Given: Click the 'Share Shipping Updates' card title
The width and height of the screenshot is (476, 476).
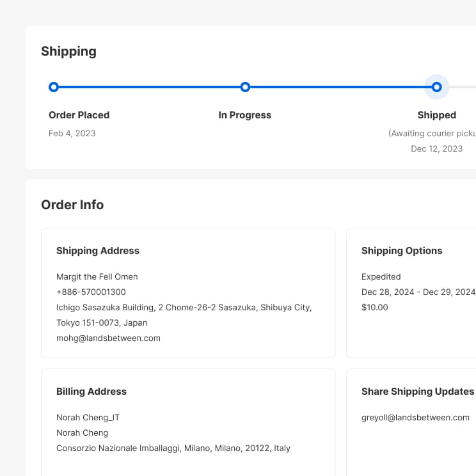Looking at the screenshot, I should click(x=418, y=392).
